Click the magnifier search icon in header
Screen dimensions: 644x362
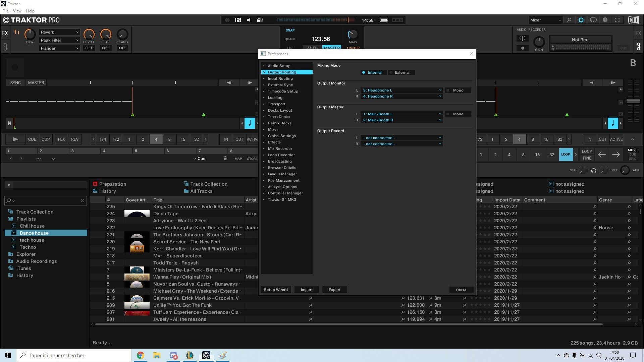[569, 20]
